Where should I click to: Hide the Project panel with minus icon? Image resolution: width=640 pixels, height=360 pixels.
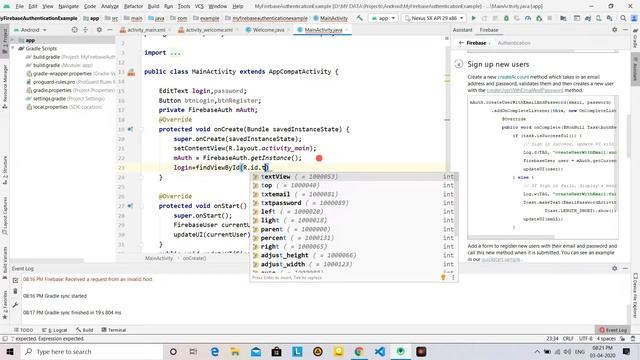(109, 30)
